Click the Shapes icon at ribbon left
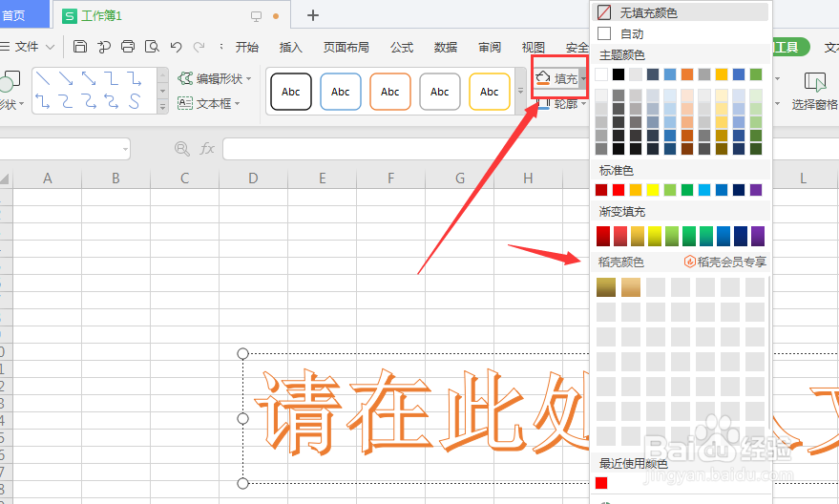The image size is (839, 504). pyautogui.click(x=10, y=81)
